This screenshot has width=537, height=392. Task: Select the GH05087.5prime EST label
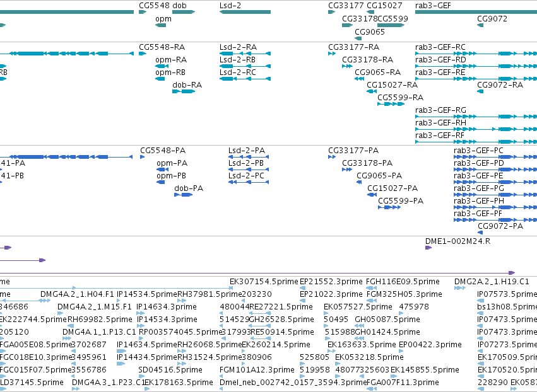(387, 320)
